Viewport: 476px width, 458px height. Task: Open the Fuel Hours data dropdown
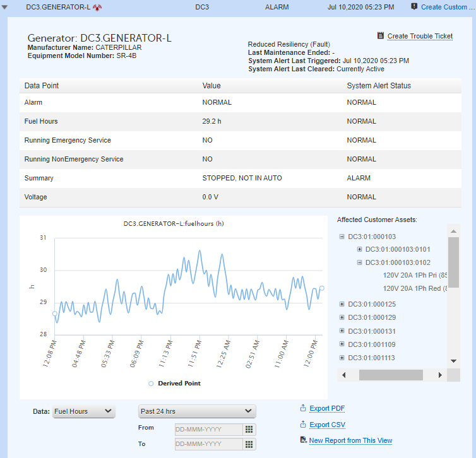pyautogui.click(x=83, y=411)
